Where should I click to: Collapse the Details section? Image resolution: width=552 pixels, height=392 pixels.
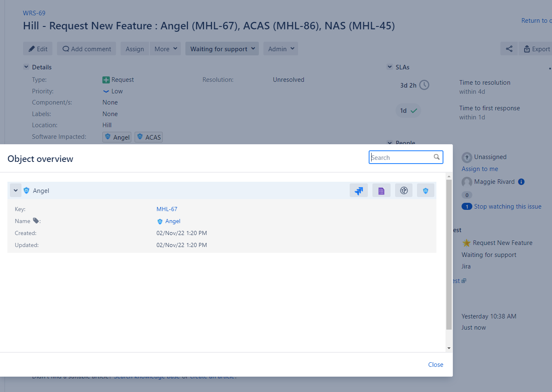pyautogui.click(x=26, y=67)
